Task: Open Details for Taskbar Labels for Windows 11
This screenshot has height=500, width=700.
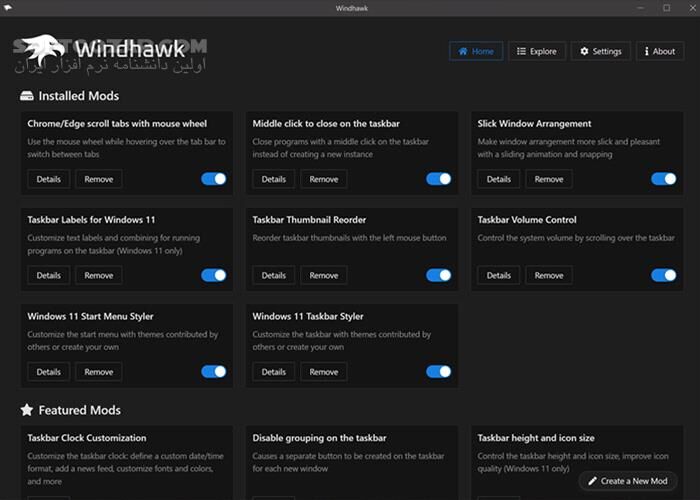Action: coord(49,275)
